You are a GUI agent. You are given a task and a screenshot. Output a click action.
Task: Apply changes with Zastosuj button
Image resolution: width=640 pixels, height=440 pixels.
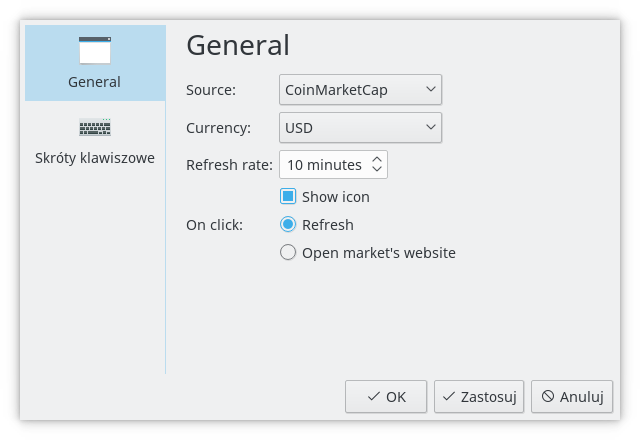(x=479, y=397)
